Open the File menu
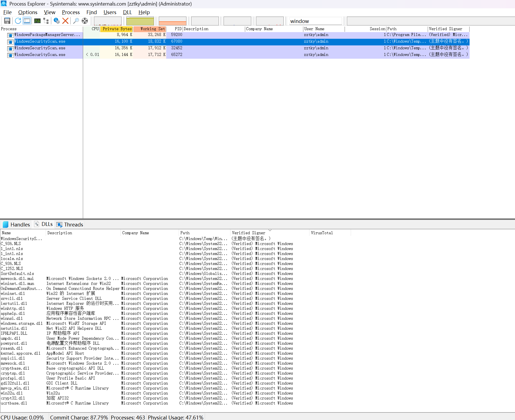515x420 pixels. [x=7, y=12]
